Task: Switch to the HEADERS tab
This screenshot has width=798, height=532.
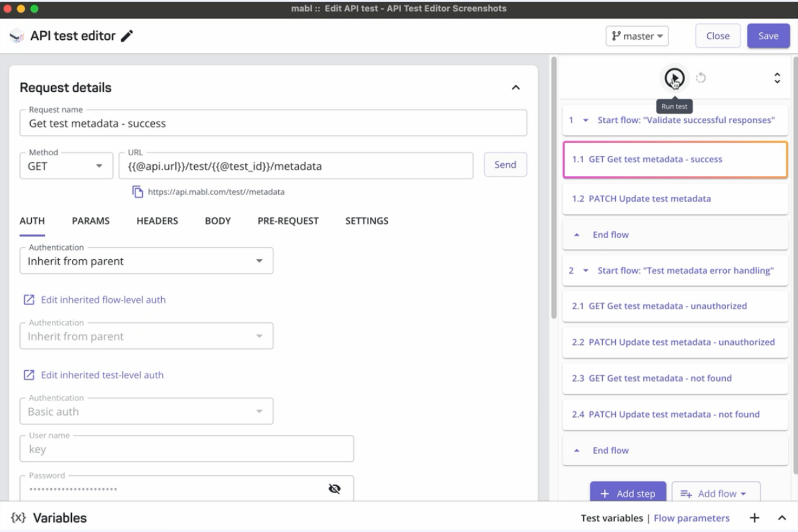Action: 157,220
